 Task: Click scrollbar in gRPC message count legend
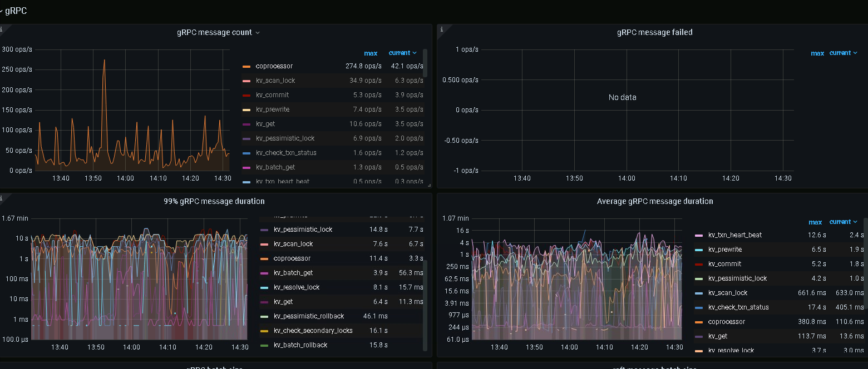tap(425, 63)
